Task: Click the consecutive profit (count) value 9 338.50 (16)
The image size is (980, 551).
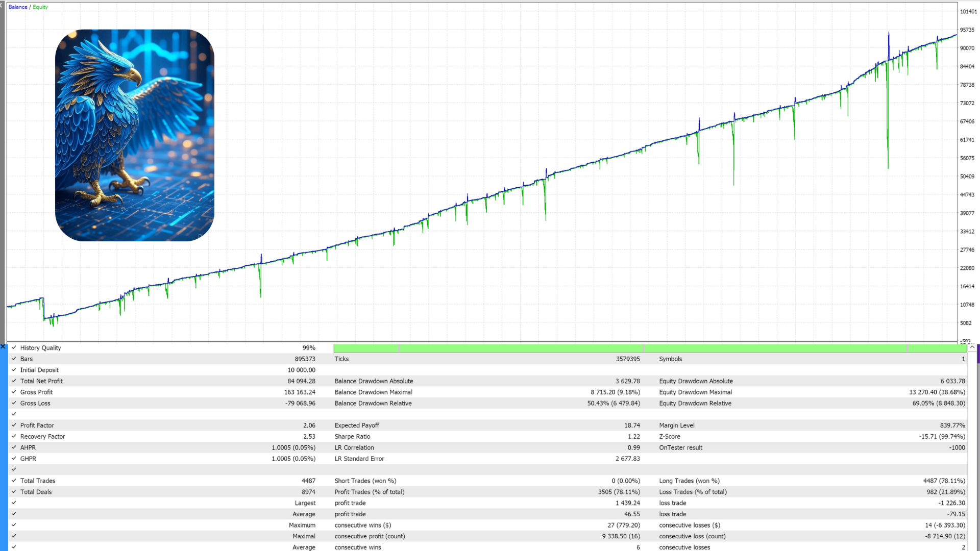Action: point(621,537)
